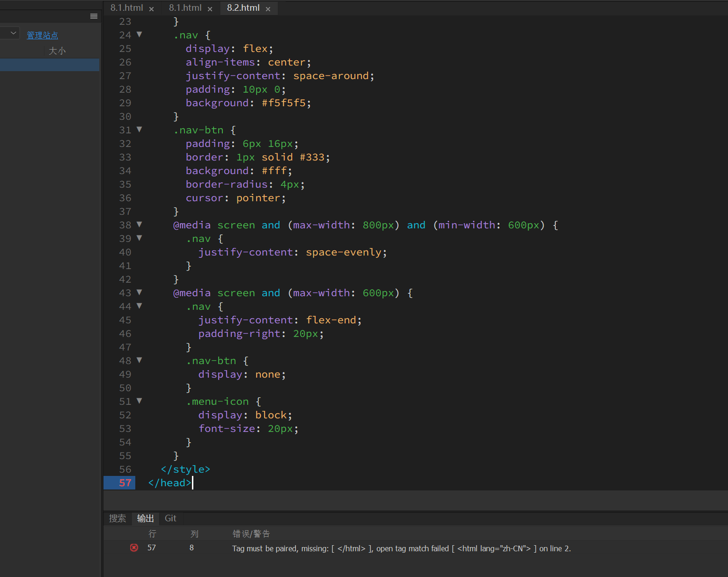Screen dimensions: 728x577
Task: Click 'space-evenly' value on line 40
Action: coord(344,252)
